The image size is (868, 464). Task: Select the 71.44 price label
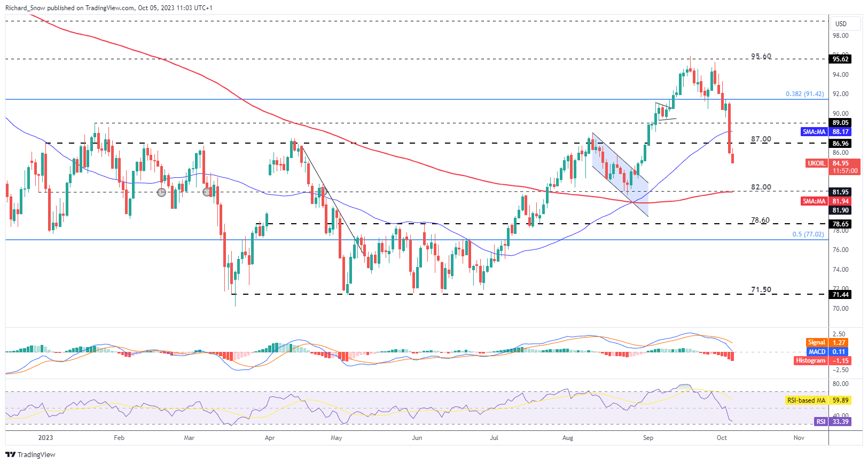point(841,295)
